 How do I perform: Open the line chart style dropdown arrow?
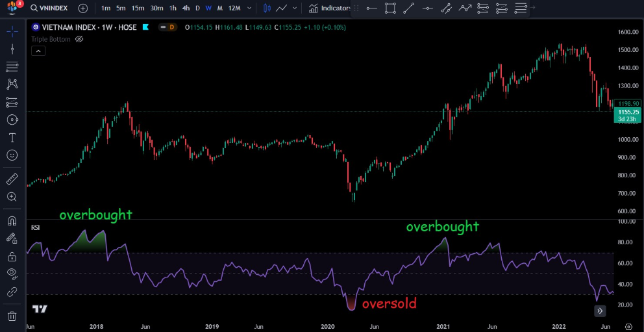(295, 8)
